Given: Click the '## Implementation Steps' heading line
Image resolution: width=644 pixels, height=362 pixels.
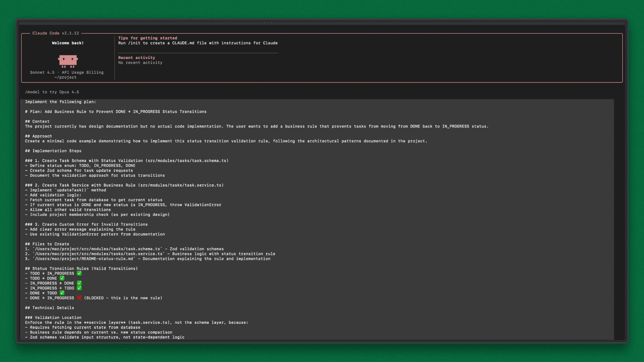Looking at the screenshot, I should point(53,151).
